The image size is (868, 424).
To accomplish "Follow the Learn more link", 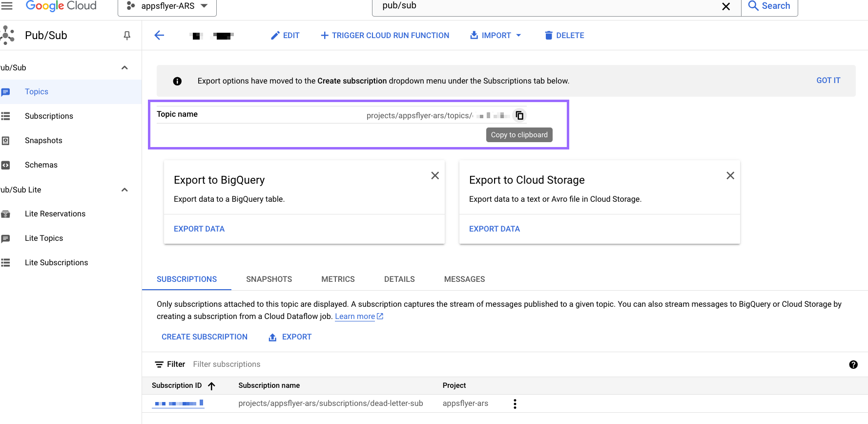I will (x=355, y=316).
